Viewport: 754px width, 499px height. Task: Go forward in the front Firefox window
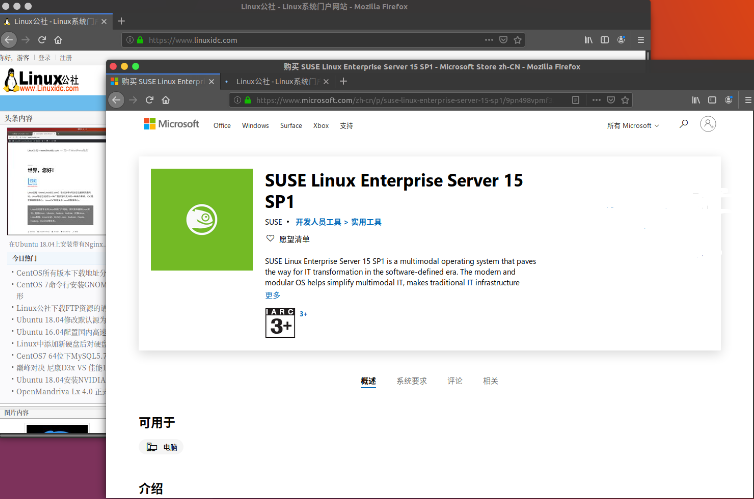[x=133, y=100]
